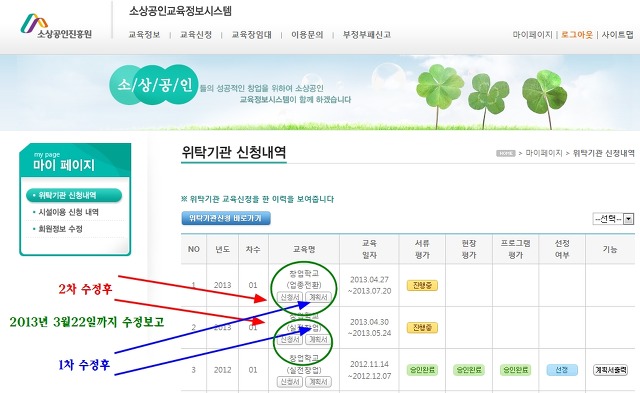Click 신청서 button for 업종전환 course
The image size is (640, 393).
pyautogui.click(x=289, y=297)
